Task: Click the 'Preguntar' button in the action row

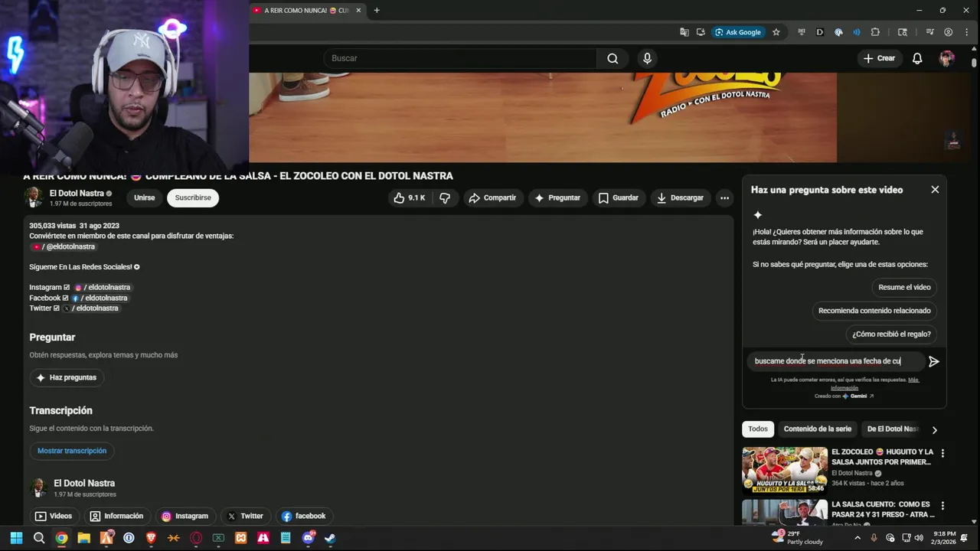Action: tap(557, 197)
